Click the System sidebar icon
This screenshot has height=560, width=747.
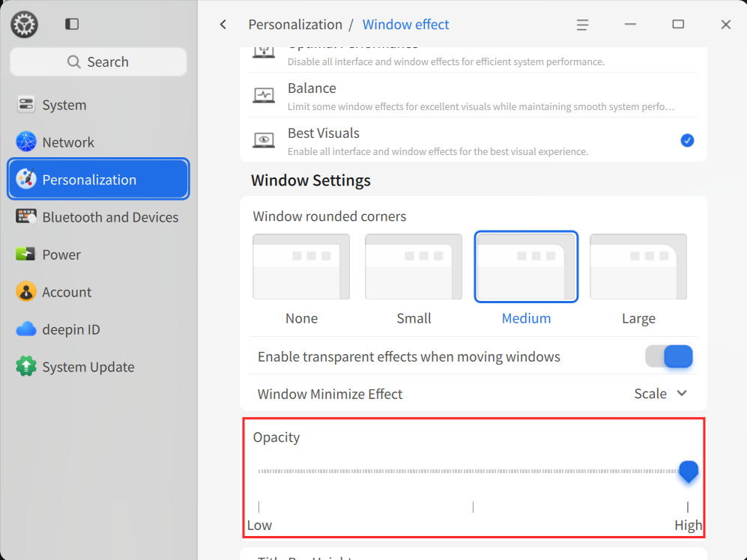pos(25,104)
